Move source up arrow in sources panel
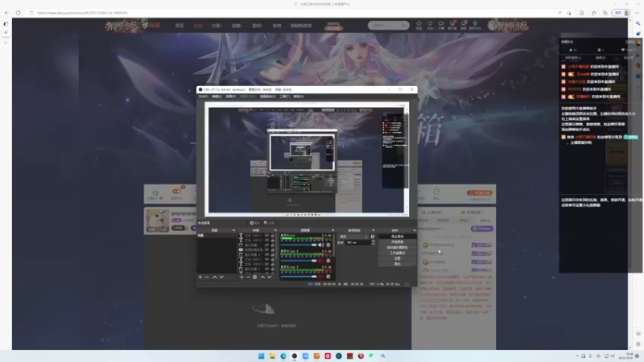Screen dimensions: 644x362 tap(263, 277)
